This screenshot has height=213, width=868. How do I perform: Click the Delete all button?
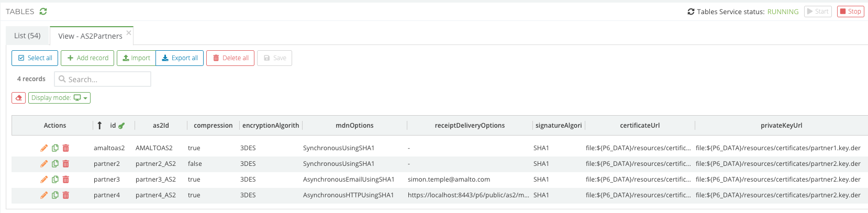pos(230,58)
